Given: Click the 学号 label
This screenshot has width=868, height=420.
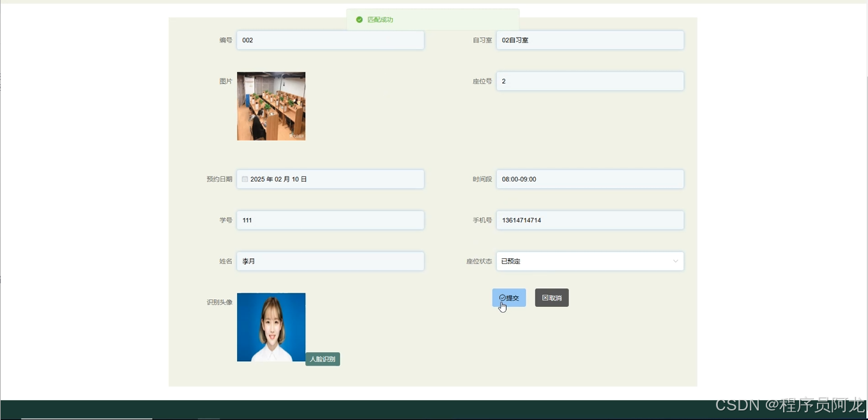Looking at the screenshot, I should click(x=225, y=221).
